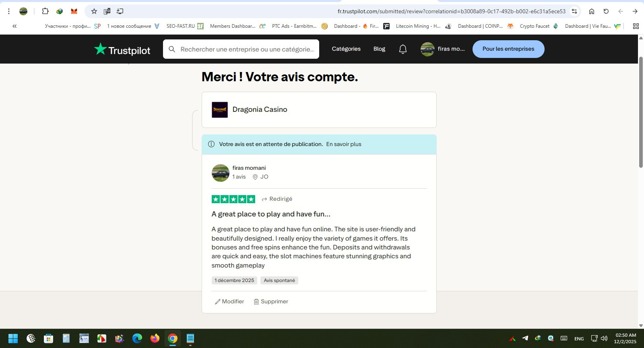644x348 pixels.
Task: Click the '1 décembre 2025' date tag
Action: tap(234, 280)
